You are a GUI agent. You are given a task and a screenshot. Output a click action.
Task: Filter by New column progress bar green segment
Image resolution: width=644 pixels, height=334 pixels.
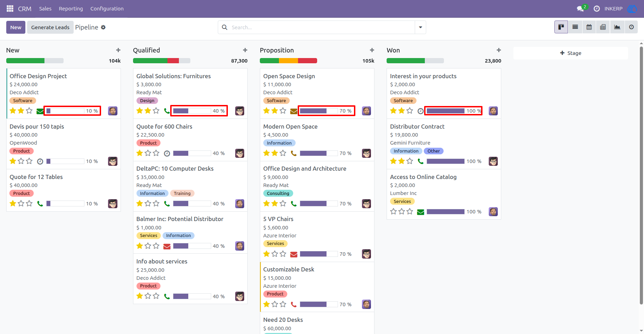pos(25,60)
